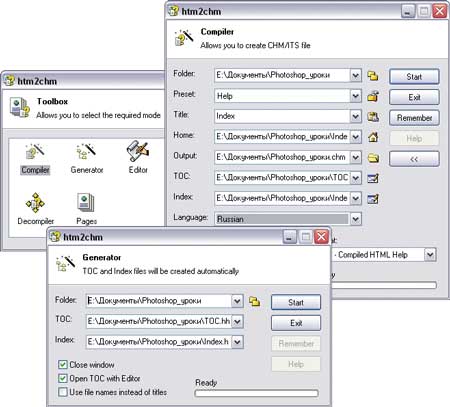Open the Decompiler mode in Toolbox

pos(35,209)
